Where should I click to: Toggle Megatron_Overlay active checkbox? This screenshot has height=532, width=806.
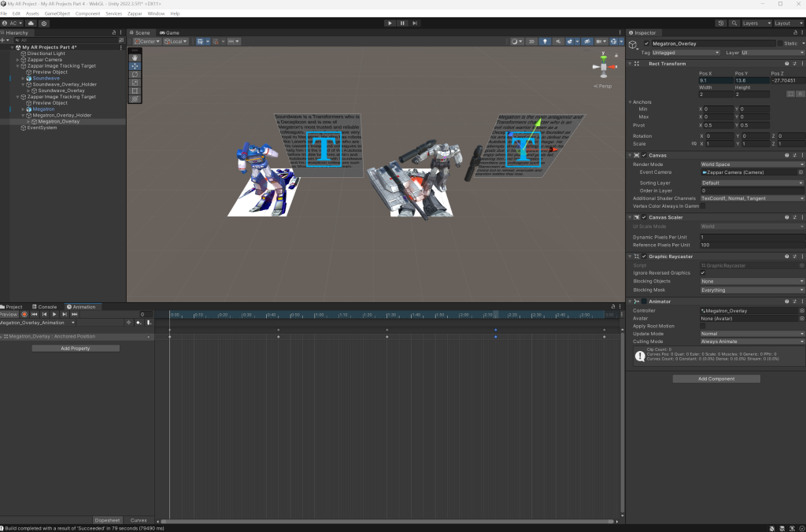click(646, 43)
